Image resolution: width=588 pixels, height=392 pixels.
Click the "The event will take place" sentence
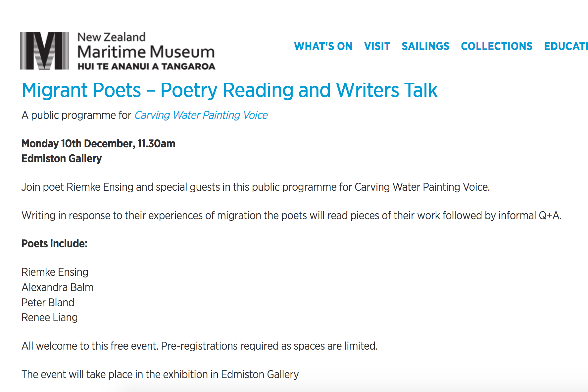click(x=160, y=374)
